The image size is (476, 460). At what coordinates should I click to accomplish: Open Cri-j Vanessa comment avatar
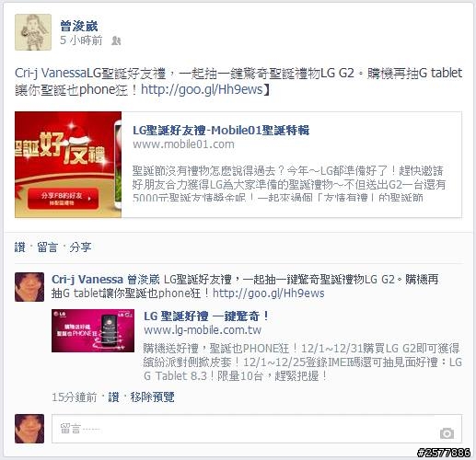29,287
